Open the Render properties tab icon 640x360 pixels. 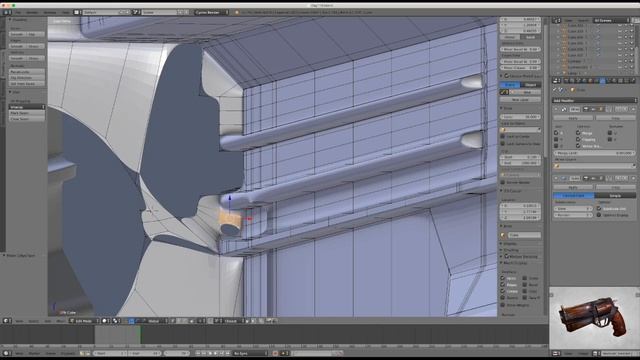pyautogui.click(x=565, y=80)
